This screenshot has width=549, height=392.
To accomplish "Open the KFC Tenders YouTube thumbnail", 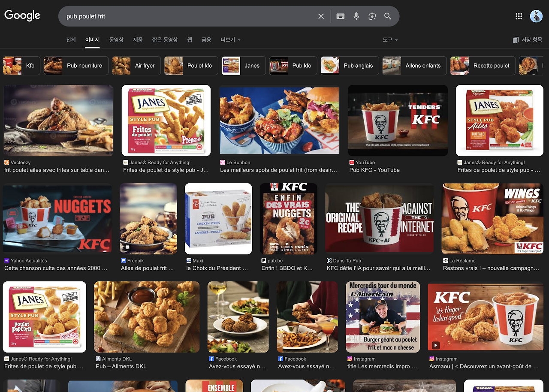I will click(398, 121).
